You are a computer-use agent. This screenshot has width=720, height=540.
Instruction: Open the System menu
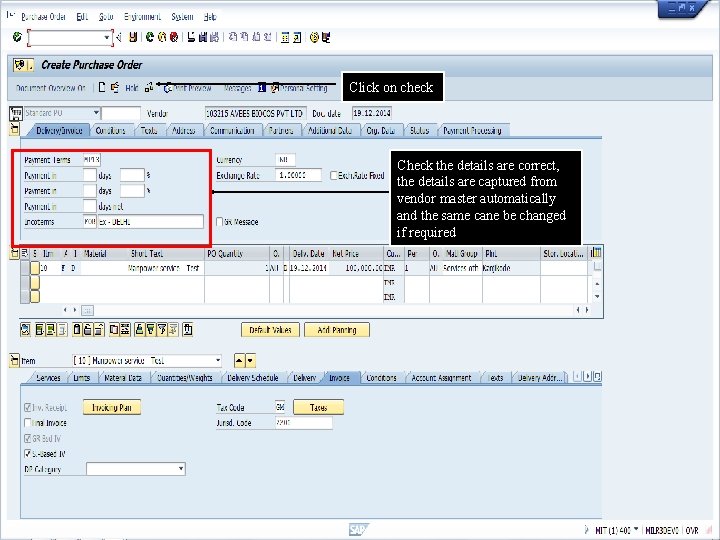[x=182, y=17]
